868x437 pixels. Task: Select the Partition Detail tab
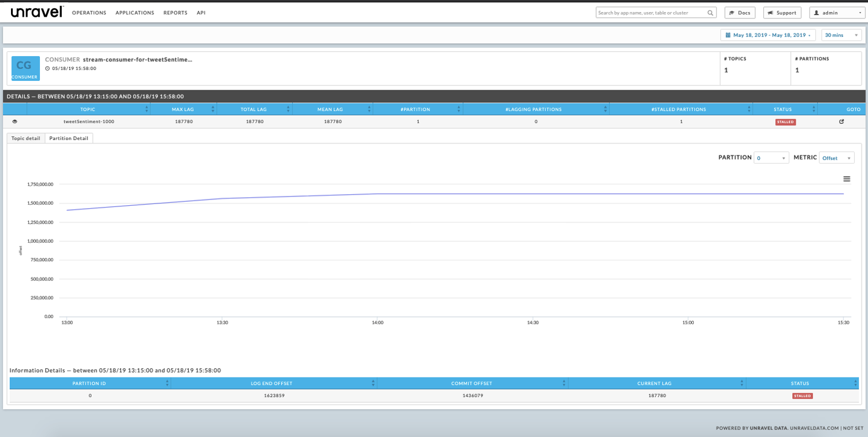(69, 138)
